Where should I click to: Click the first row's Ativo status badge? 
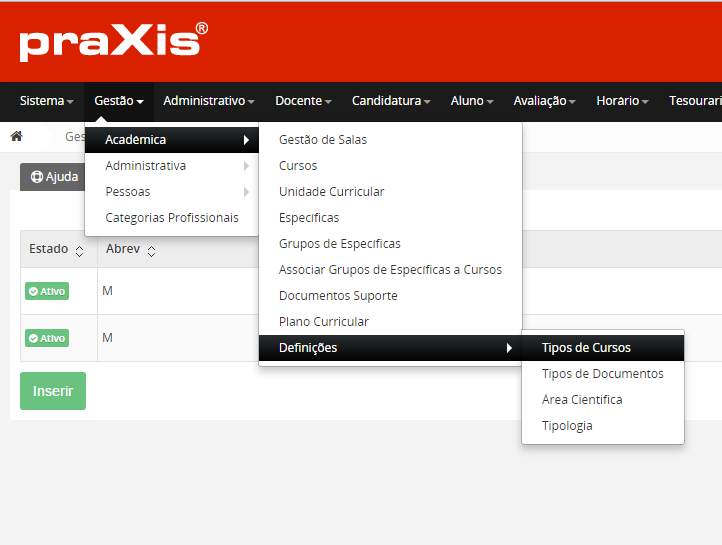[x=47, y=291]
